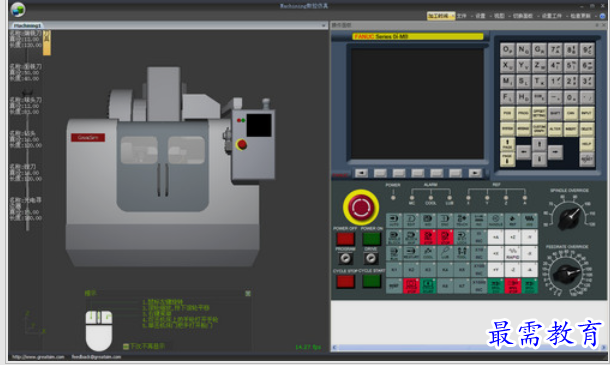Select the Machining1 document tab
610x365 pixels.
(x=26, y=25)
